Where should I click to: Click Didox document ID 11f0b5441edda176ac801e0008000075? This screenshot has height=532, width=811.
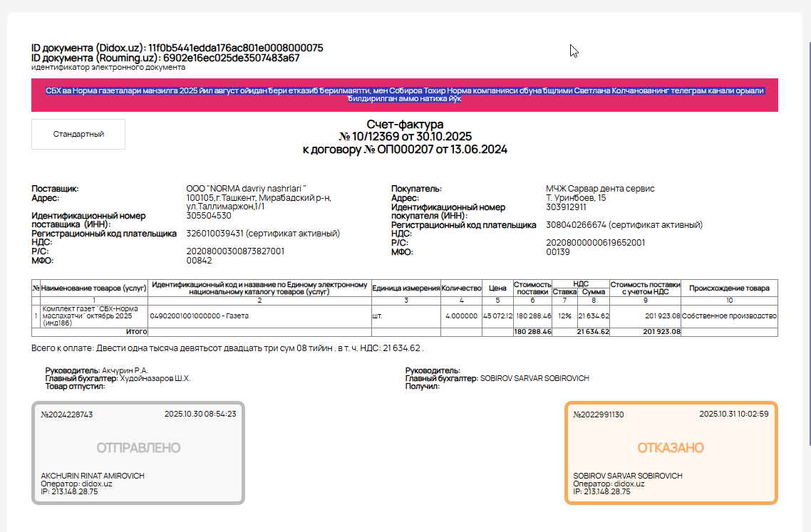pos(235,48)
